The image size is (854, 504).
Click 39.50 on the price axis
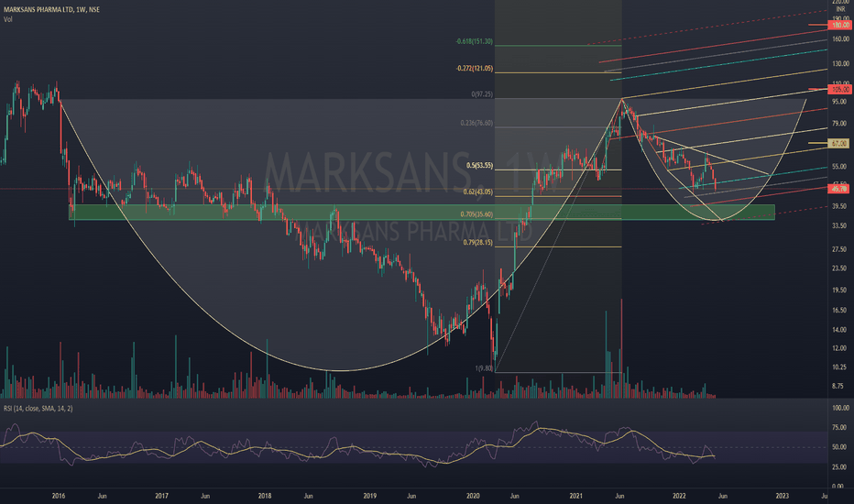(x=839, y=206)
